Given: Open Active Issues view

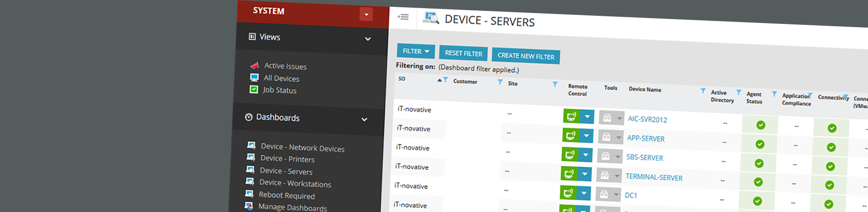Looking at the screenshot, I should [285, 66].
